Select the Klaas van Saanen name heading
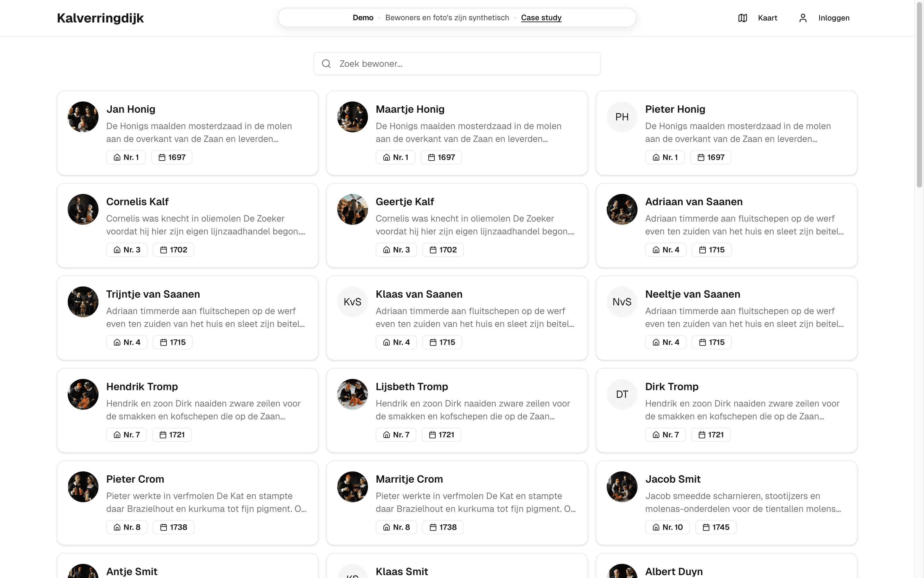 (x=419, y=294)
